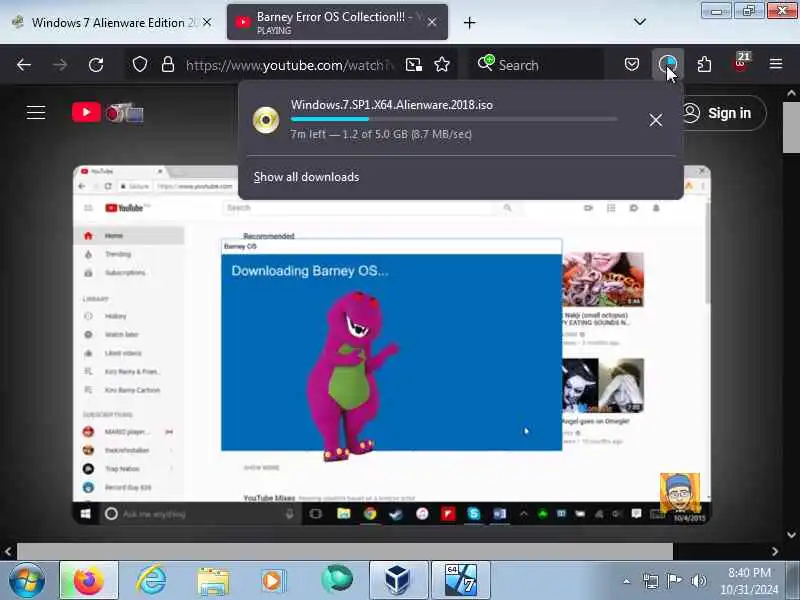Click horizontal scrollbar right arrow

tap(775, 551)
